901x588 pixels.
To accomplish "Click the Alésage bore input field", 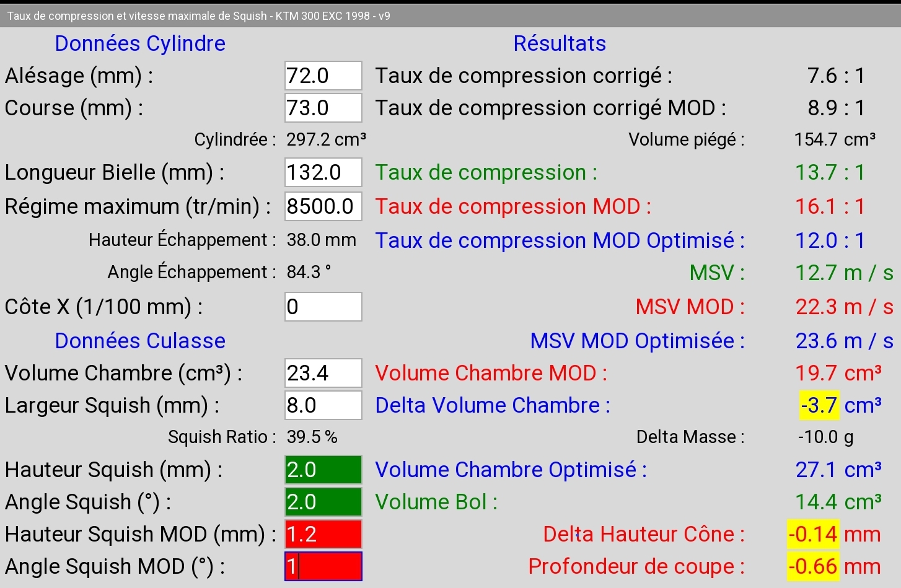I will 323,76.
